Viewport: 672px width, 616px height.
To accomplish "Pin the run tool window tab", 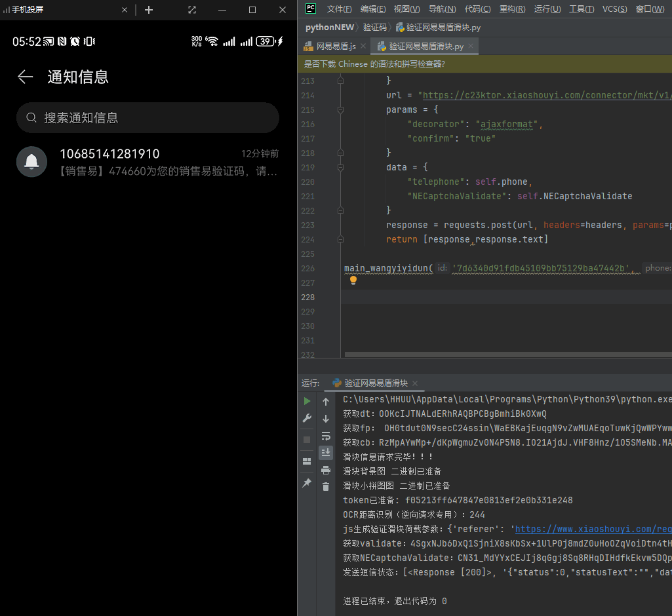I will click(308, 483).
